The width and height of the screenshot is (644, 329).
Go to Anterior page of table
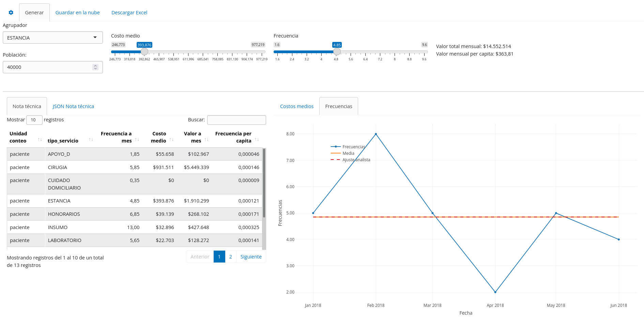tap(200, 257)
